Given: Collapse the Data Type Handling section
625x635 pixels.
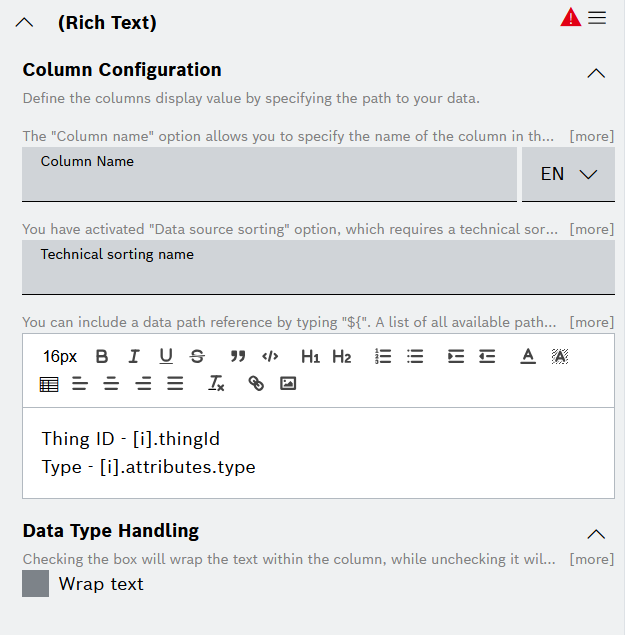Looking at the screenshot, I should tap(596, 534).
